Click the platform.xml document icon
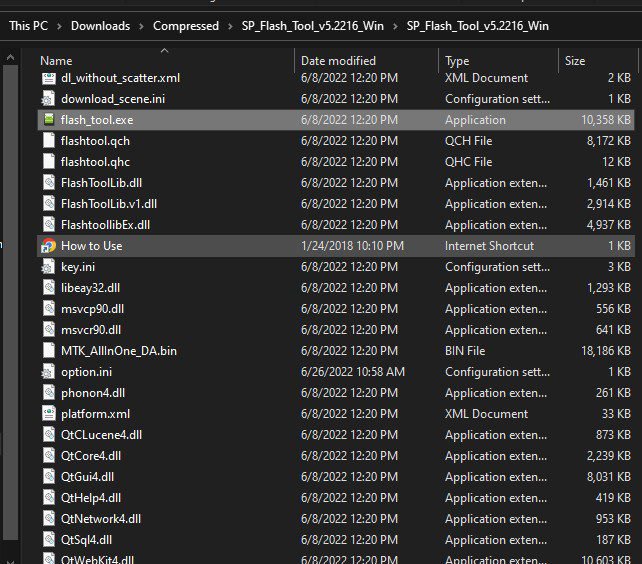642x564 pixels. [49, 414]
